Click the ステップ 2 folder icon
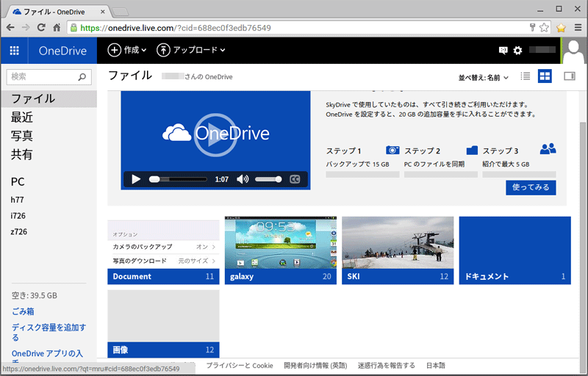Viewport: 588px width, 376px height. click(472, 150)
